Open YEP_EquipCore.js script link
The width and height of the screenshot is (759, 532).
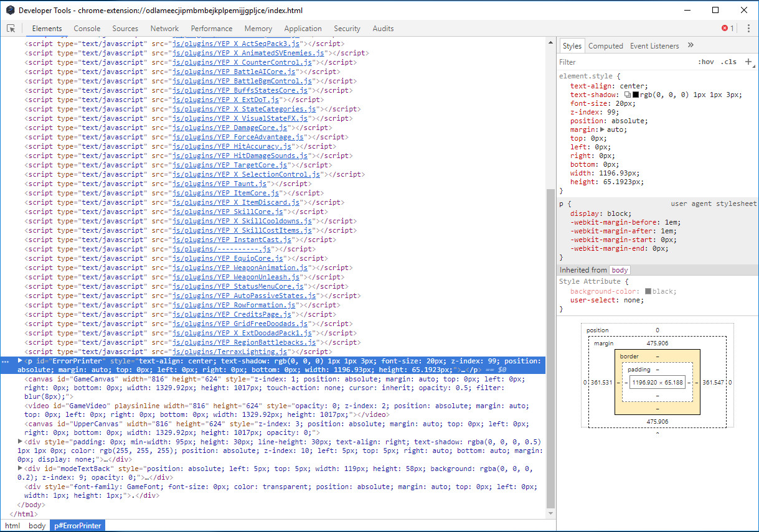(228, 259)
